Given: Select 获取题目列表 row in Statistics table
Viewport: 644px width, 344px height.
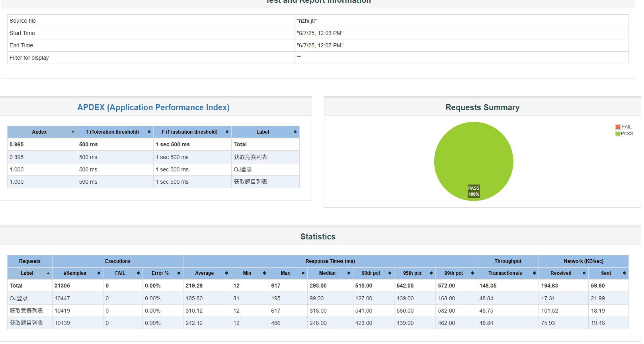Looking at the screenshot, I should 318,323.
